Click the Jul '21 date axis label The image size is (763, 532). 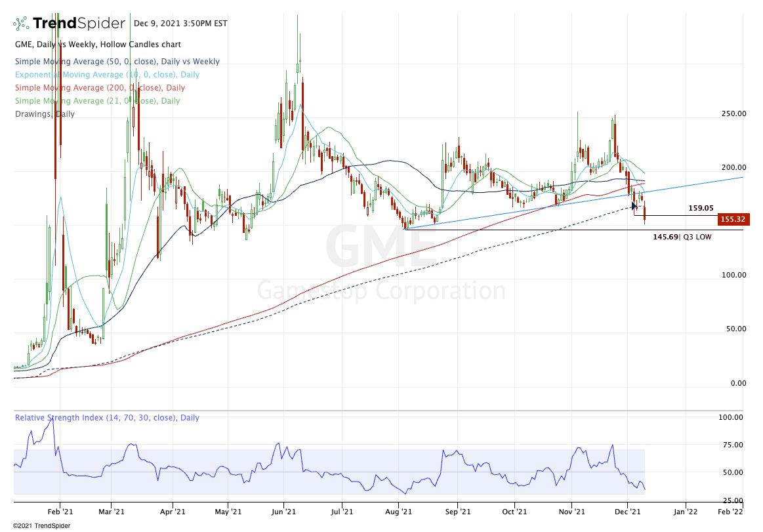pos(342,512)
